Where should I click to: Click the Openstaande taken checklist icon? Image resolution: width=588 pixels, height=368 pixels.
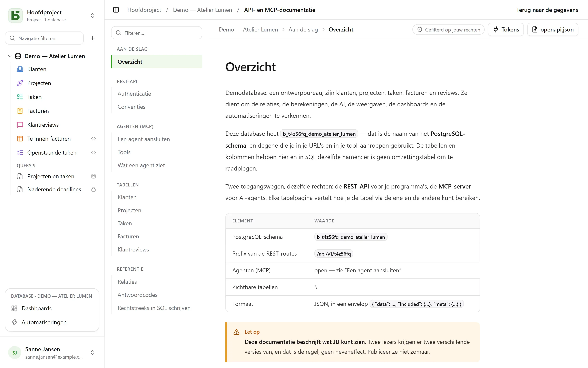(20, 153)
